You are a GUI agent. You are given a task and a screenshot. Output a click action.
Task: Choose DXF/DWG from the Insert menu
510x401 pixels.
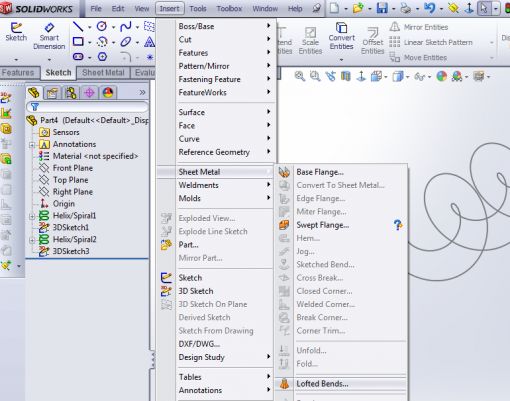215,344
